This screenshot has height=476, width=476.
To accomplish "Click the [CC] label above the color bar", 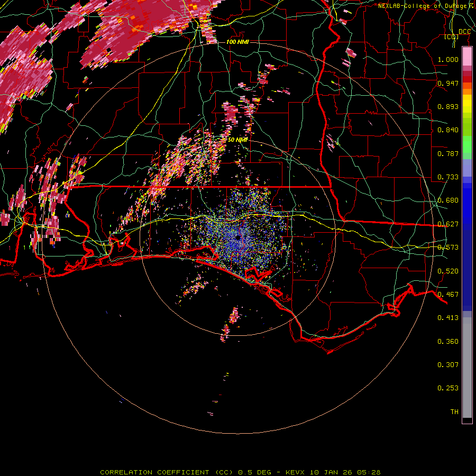I will (x=452, y=36).
